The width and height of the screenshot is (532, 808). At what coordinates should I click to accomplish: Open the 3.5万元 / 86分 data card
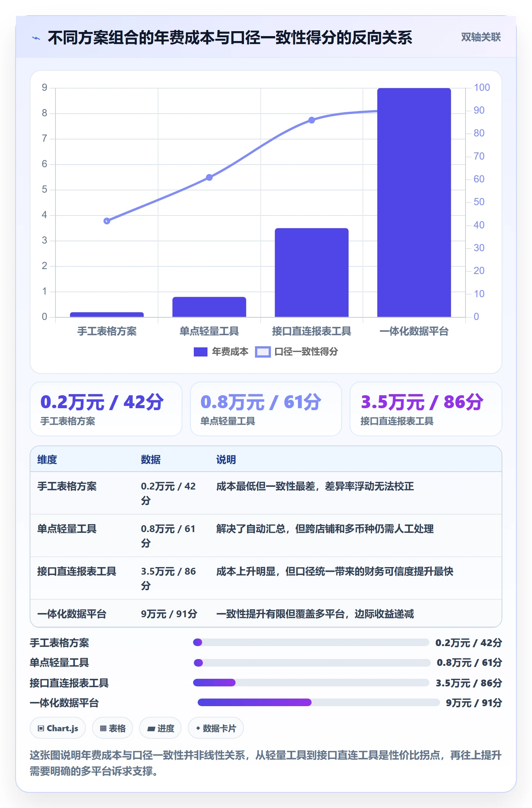[x=426, y=409]
